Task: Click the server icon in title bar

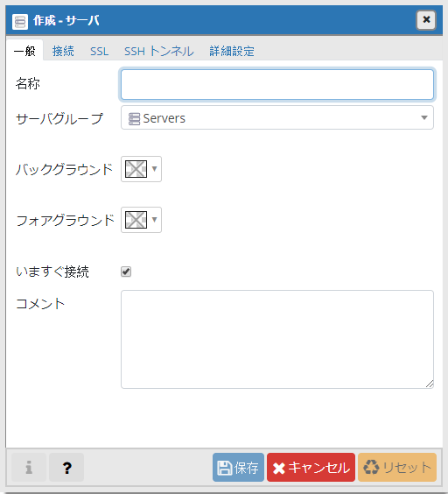Action: click(20, 21)
